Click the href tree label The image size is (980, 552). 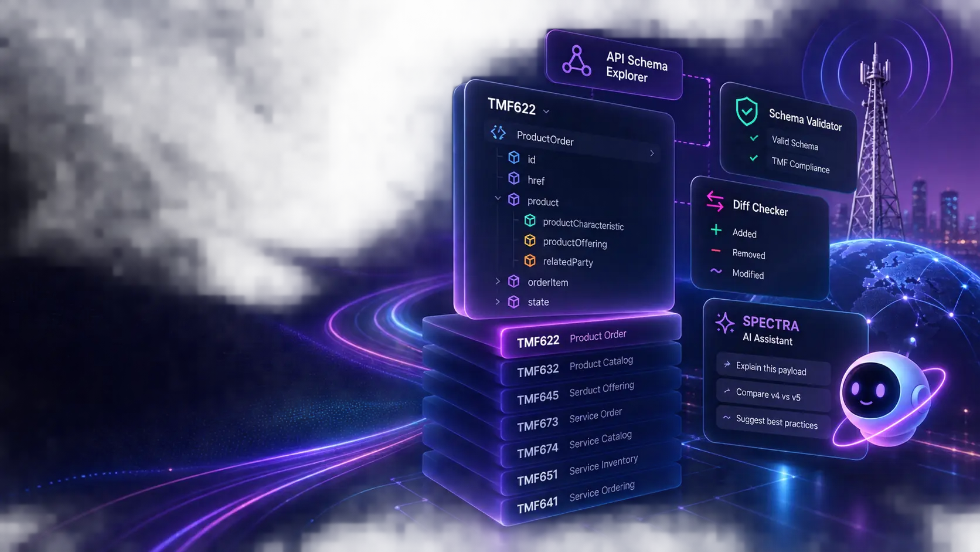(536, 180)
